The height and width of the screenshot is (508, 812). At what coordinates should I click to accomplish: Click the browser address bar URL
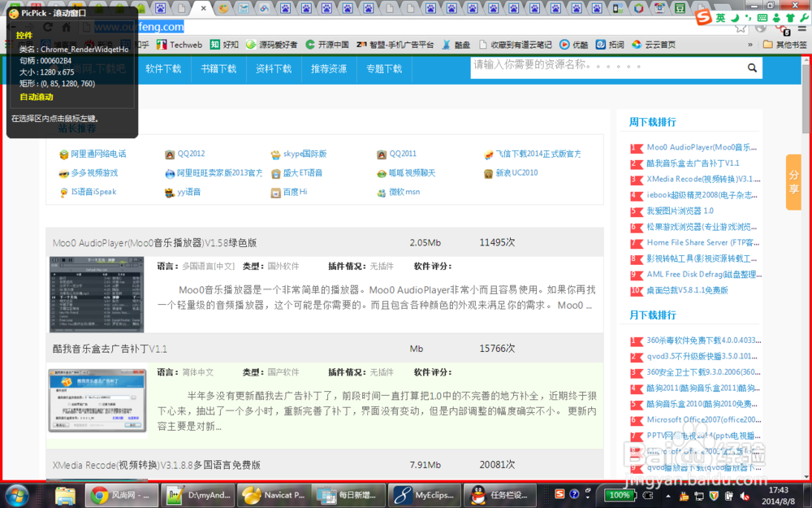point(139,27)
